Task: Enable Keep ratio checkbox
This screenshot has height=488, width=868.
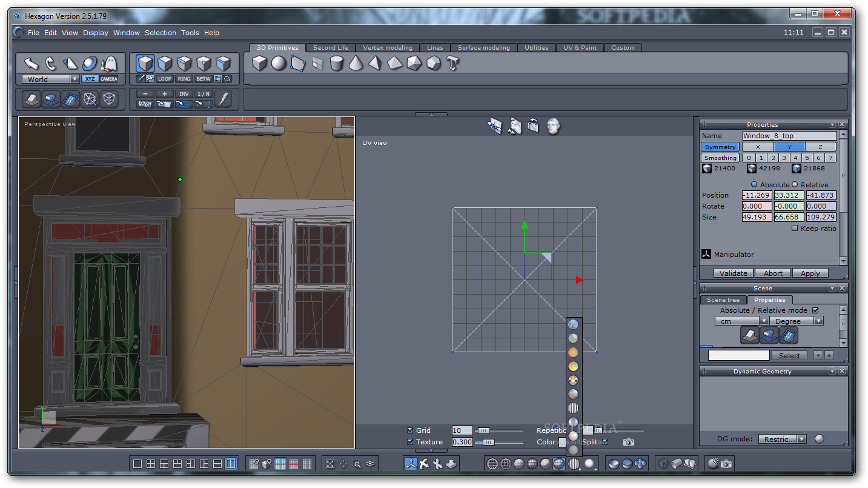Action: [795, 229]
